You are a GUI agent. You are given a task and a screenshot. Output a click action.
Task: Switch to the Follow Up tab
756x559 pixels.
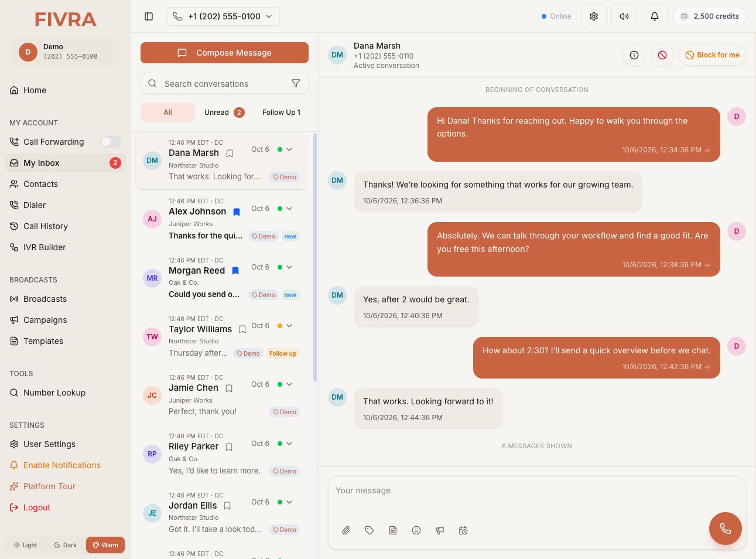tap(281, 113)
